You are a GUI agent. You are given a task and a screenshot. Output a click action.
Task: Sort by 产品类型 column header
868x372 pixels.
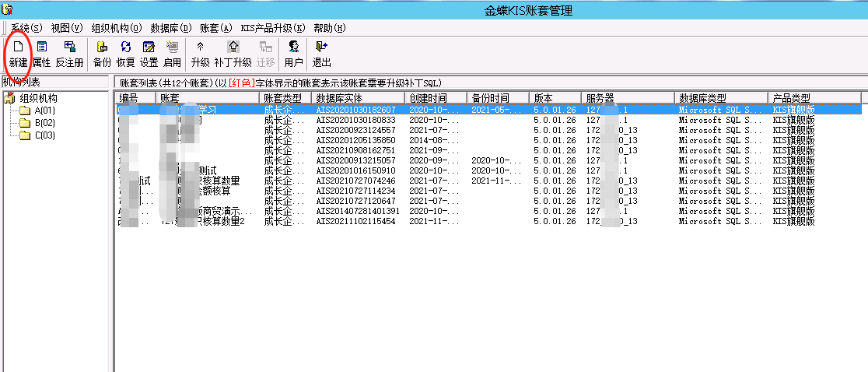coord(814,98)
